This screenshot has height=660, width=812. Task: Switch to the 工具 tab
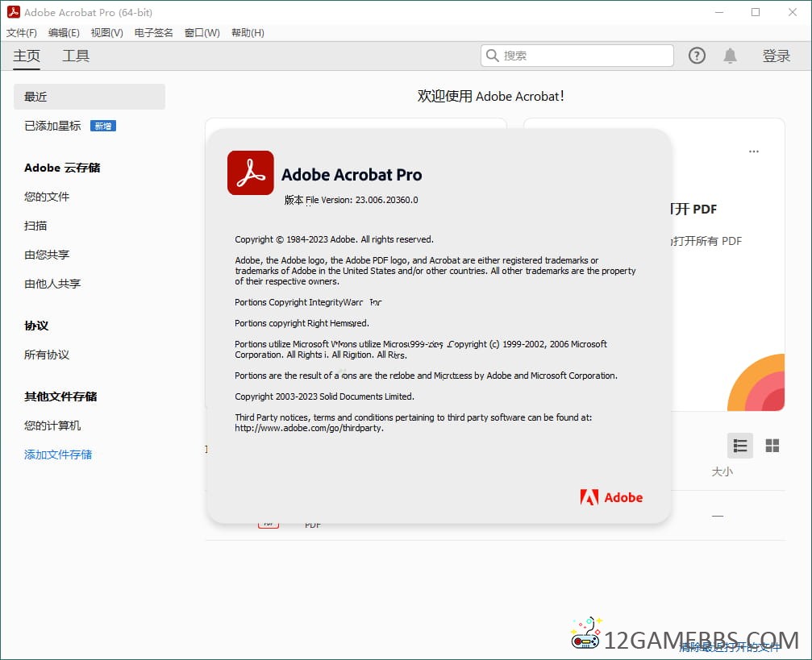pos(76,56)
